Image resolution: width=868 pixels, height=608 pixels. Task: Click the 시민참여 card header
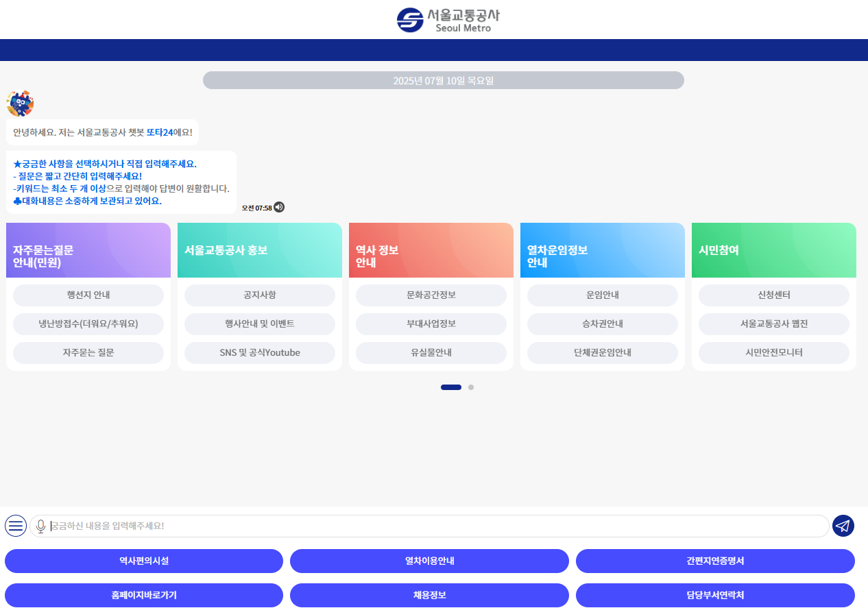tap(774, 250)
